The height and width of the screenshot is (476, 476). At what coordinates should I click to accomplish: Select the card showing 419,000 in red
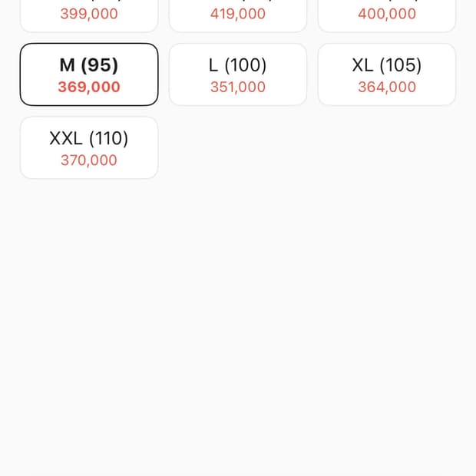click(x=238, y=16)
